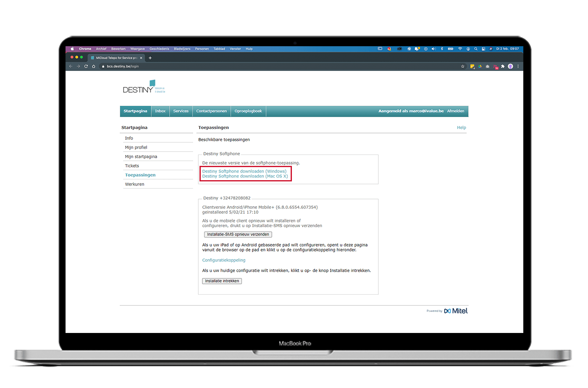This screenshot has height=388, width=588.
Task: Bookmark this page with the star icon
Action: coord(463,66)
